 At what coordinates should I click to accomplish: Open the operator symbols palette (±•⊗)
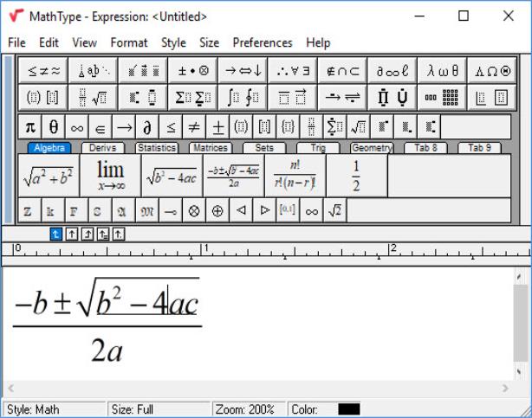click(x=192, y=70)
